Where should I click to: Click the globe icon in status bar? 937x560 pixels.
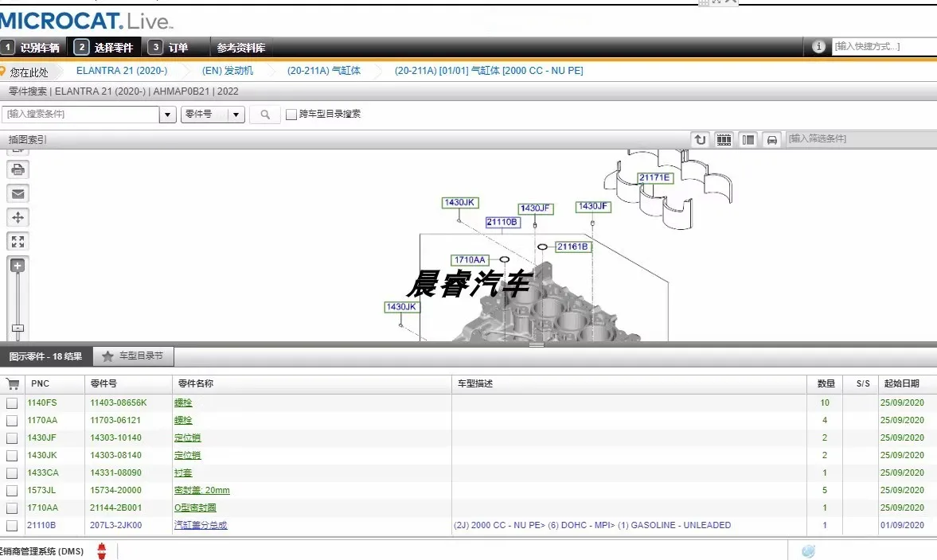[808, 551]
